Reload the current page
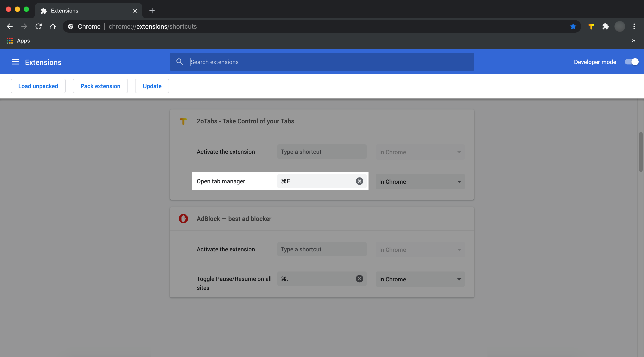644x357 pixels. [x=38, y=26]
